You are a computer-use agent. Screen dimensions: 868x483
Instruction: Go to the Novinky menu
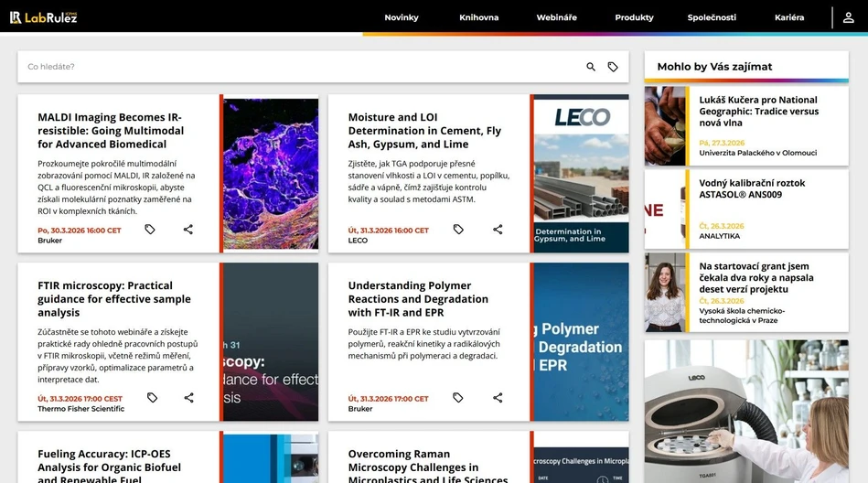coord(402,17)
